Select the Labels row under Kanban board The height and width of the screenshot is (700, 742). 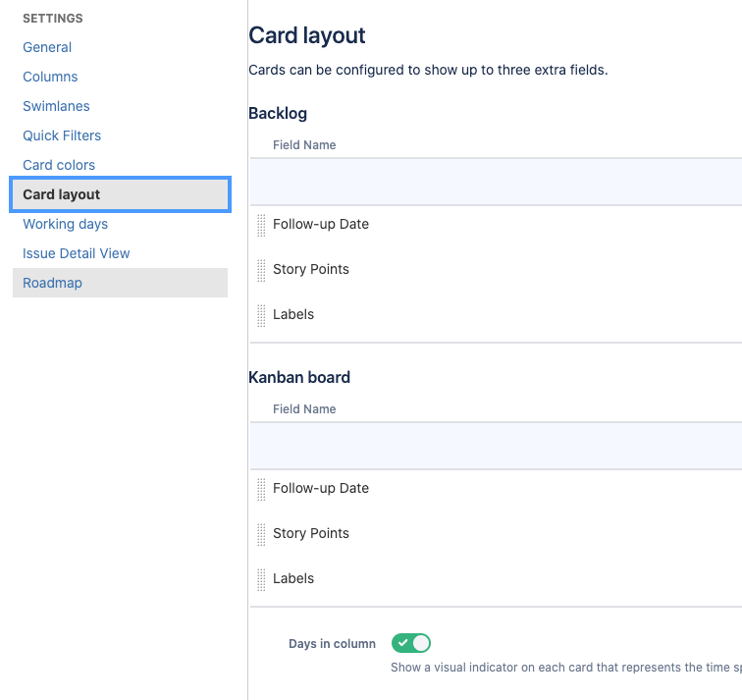(496, 579)
